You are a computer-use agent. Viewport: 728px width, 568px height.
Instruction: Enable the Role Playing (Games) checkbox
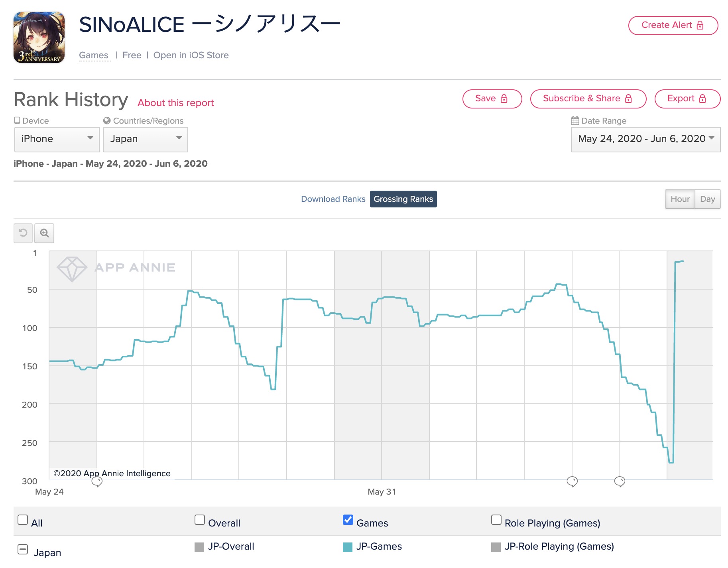click(x=496, y=520)
